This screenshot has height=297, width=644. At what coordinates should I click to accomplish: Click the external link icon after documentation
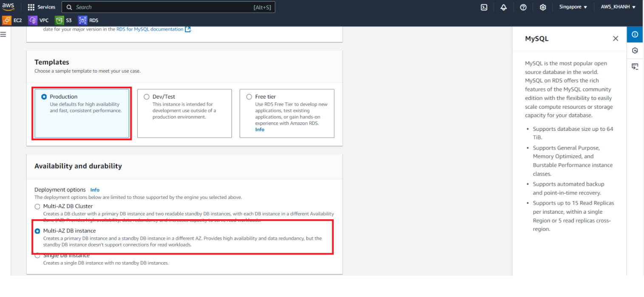tap(188, 29)
